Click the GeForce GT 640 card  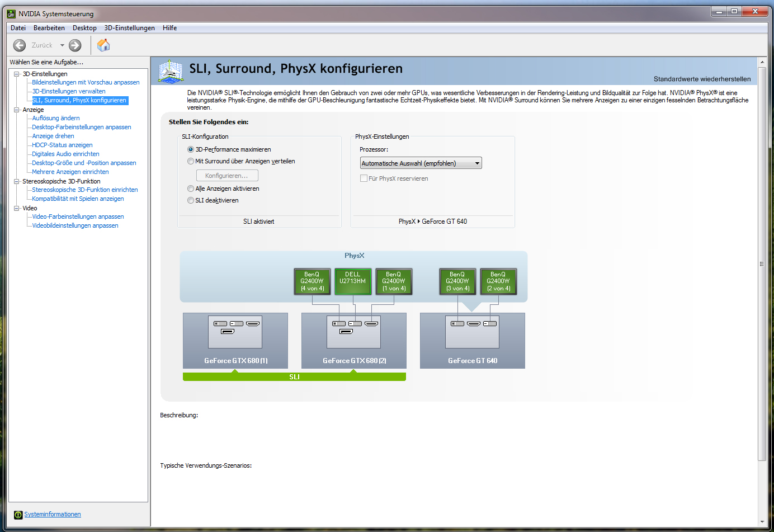click(473, 341)
